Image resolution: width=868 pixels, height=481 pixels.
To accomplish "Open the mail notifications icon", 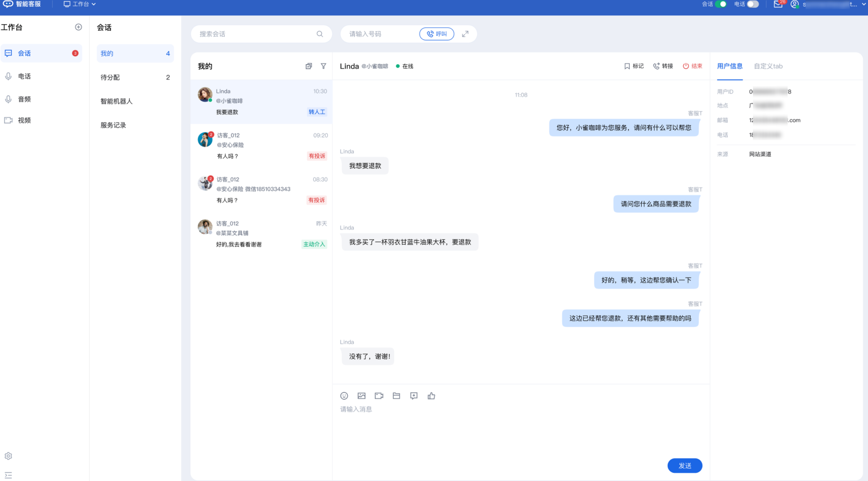I will click(778, 4).
